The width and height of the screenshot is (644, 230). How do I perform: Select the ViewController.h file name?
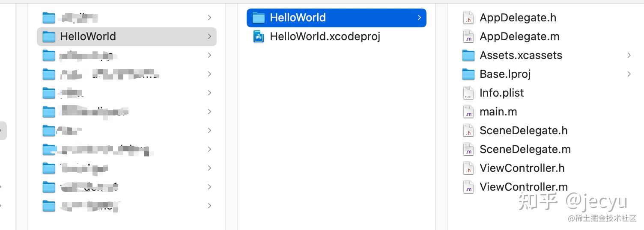point(522,168)
